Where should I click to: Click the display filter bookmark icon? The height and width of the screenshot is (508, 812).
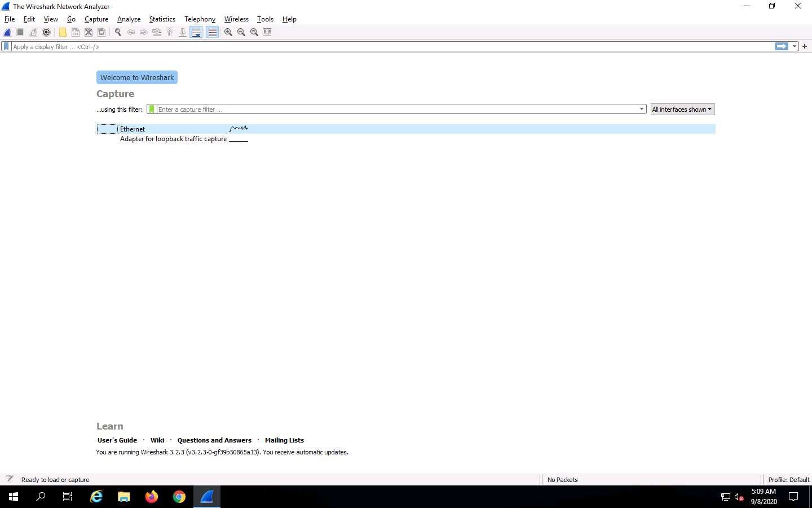tap(6, 46)
